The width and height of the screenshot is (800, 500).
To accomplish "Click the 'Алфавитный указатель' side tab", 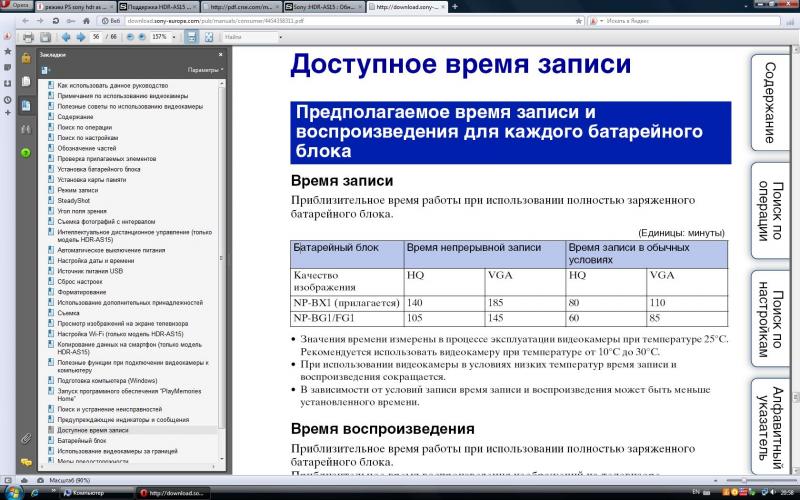I will tap(770, 426).
